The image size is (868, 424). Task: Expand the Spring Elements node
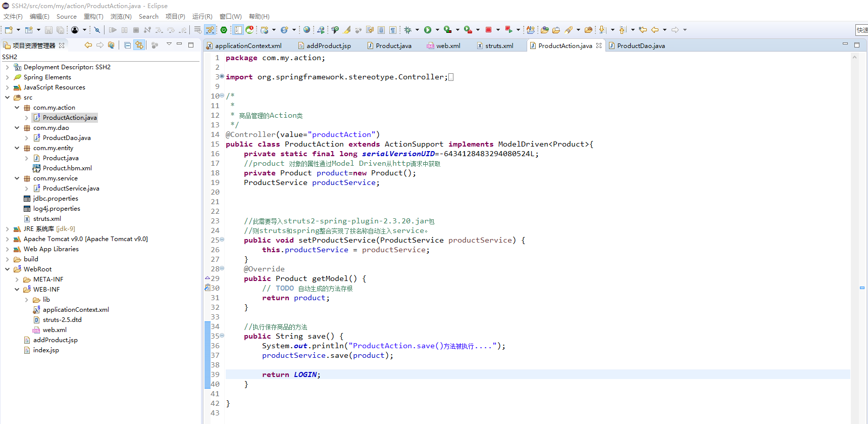pos(7,77)
